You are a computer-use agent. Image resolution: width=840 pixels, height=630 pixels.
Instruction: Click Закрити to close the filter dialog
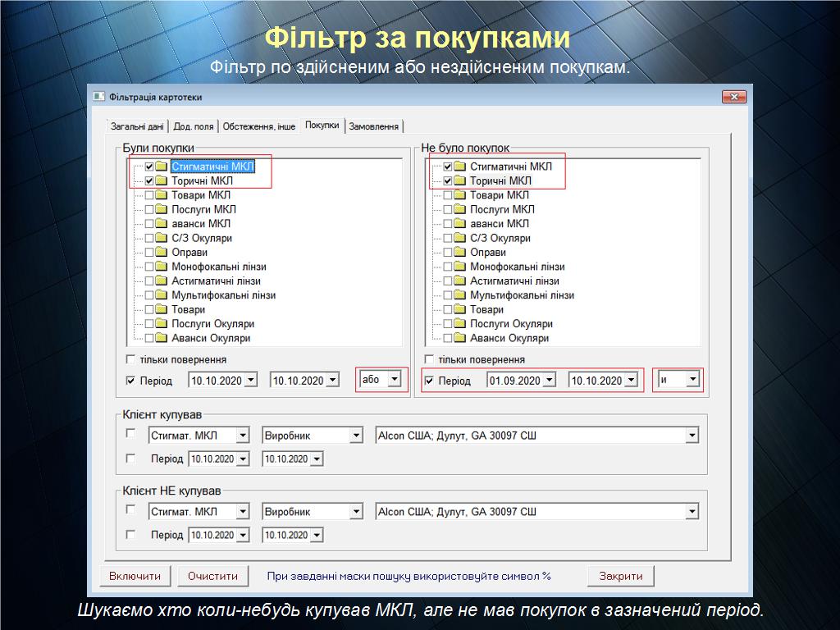click(x=620, y=576)
